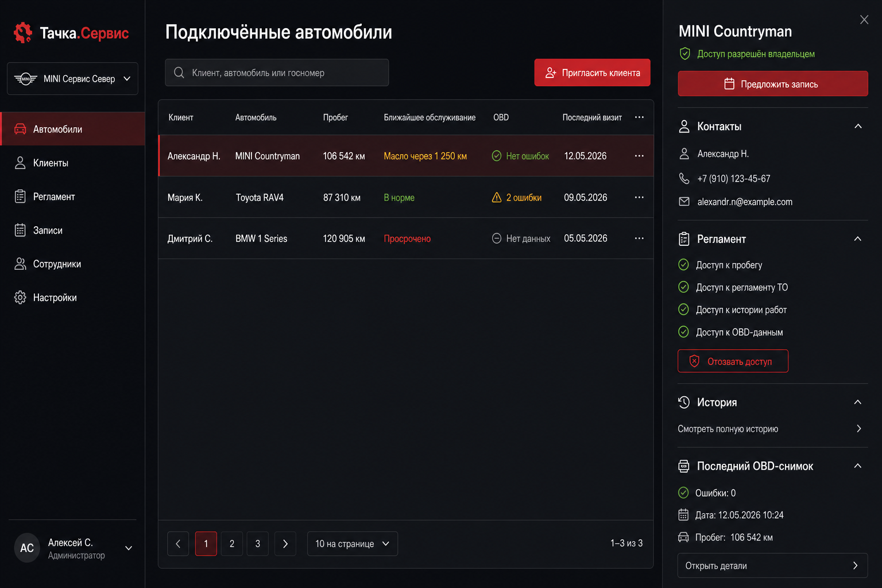Click the Тачка.Сервис gear logo
Screen dimensions: 882x588
(23, 33)
